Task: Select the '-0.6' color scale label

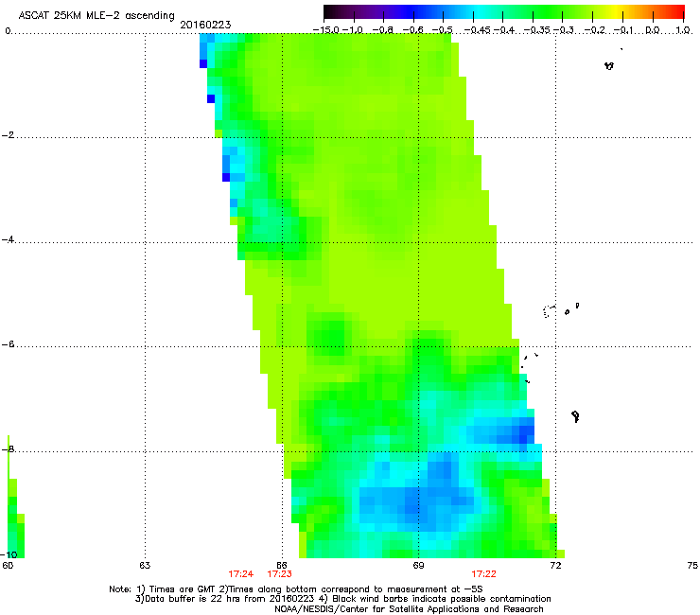Action: [413, 30]
